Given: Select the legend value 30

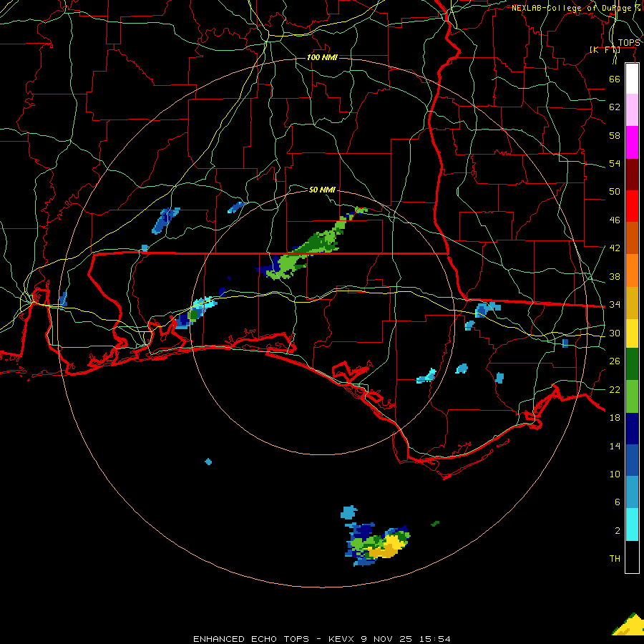Looking at the screenshot, I should [x=615, y=333].
